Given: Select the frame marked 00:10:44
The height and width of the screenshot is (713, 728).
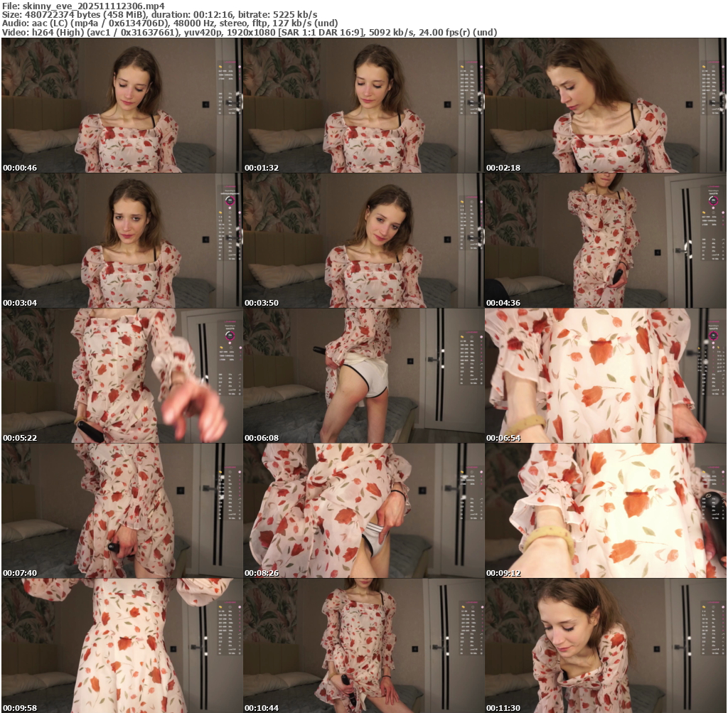Looking at the screenshot, I should (363, 645).
